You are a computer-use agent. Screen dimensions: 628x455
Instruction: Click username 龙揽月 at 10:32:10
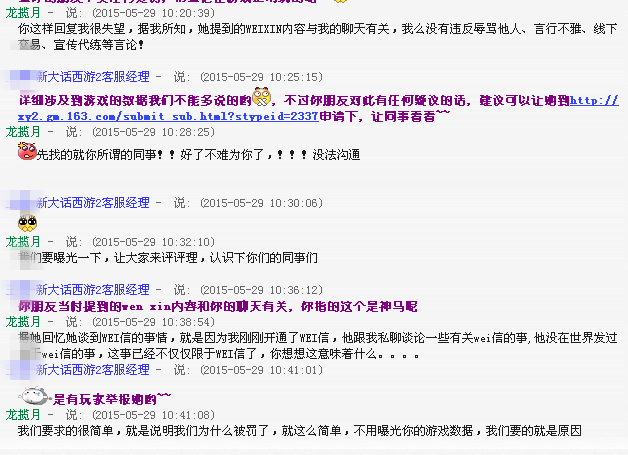point(23,242)
